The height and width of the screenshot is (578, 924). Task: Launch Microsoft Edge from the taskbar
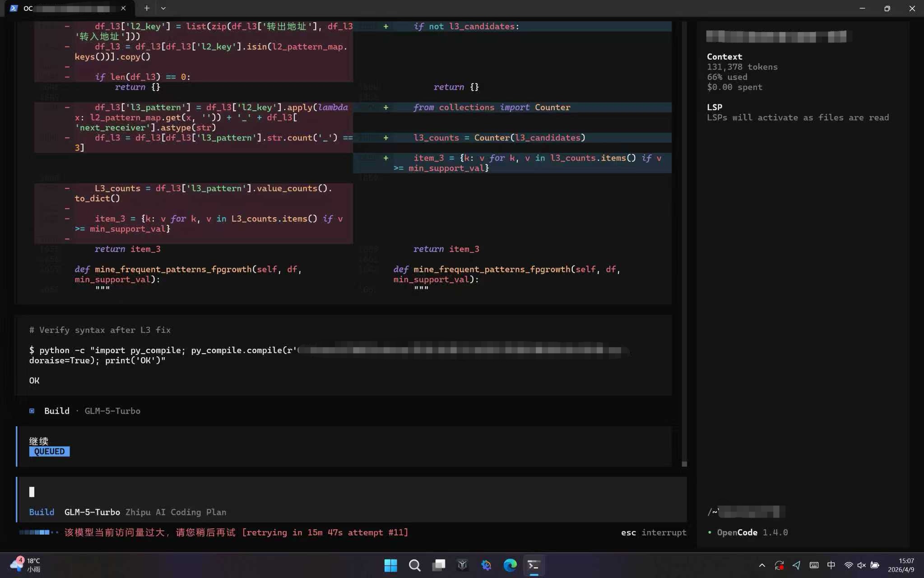click(510, 565)
